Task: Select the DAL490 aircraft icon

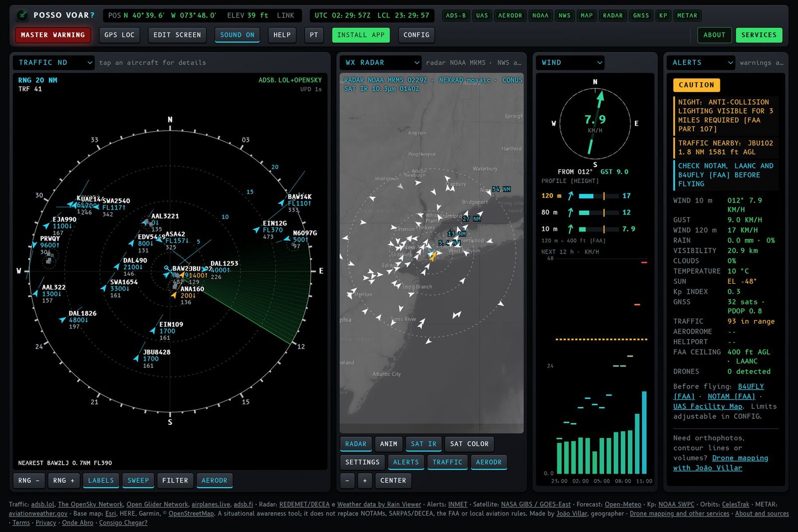Action: point(117,267)
